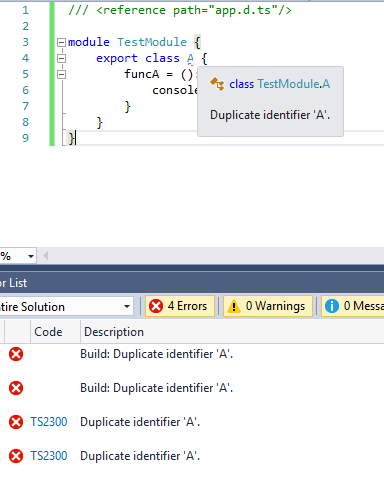
Task: Click error icon of first Build error
Action: [x=16, y=354]
